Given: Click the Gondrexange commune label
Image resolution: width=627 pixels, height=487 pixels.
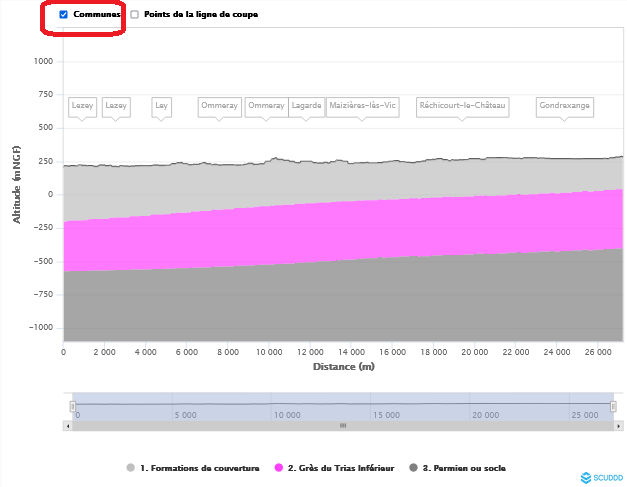Looking at the screenshot, I should 564,105.
